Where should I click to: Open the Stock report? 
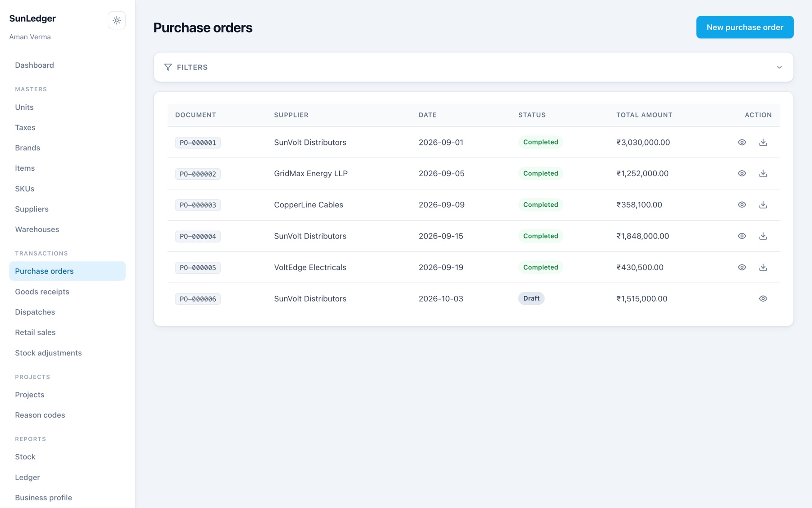[67, 457]
